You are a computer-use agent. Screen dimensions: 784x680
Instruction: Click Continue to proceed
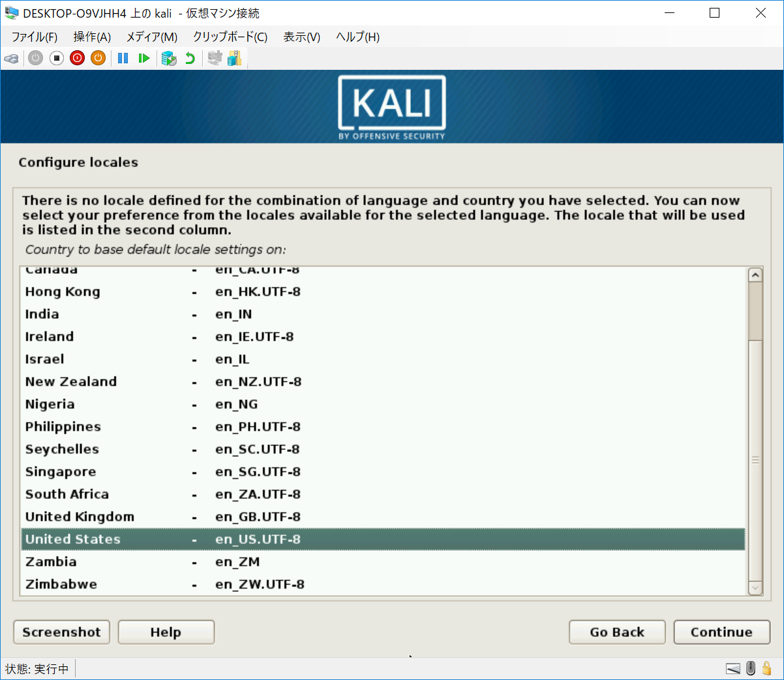pos(721,632)
